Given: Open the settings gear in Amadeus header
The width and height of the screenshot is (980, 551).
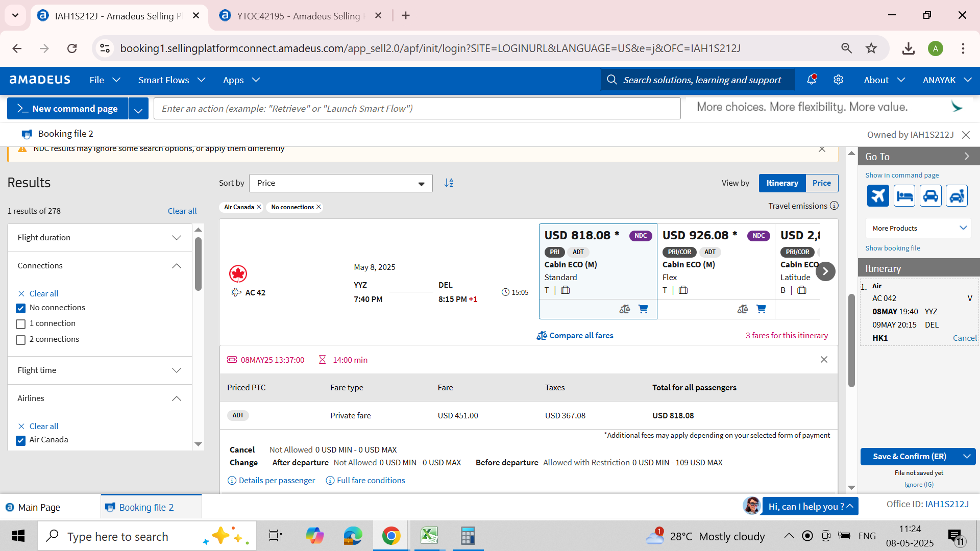Looking at the screenshot, I should (x=838, y=80).
